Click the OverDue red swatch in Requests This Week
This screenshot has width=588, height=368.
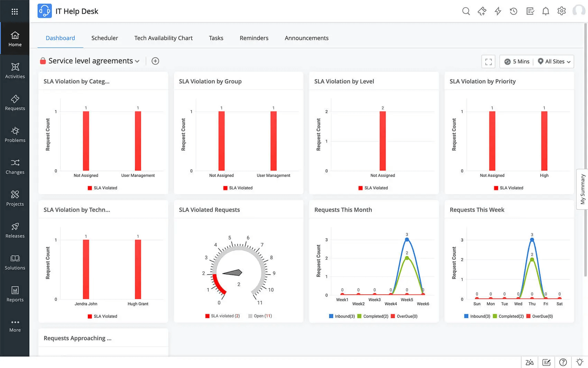(x=528, y=316)
